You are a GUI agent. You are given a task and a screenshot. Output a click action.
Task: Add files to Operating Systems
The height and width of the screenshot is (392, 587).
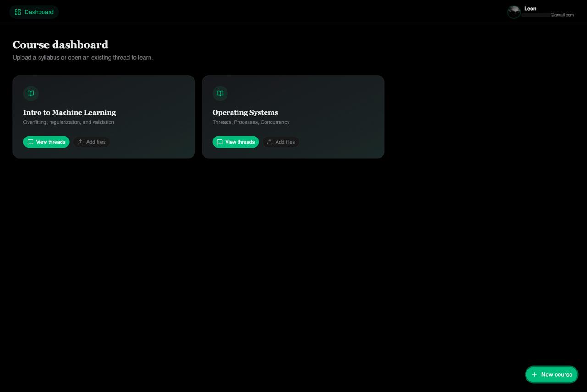pos(281,142)
